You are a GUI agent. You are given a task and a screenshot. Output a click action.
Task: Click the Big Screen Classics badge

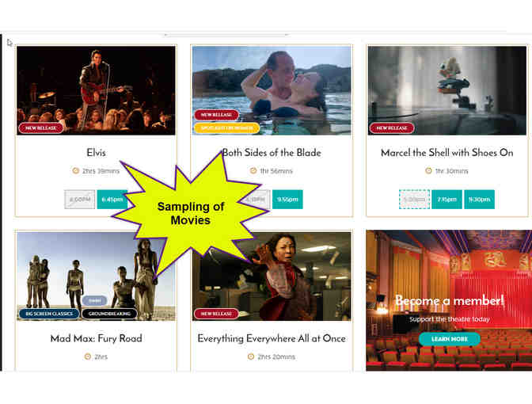coord(49,314)
